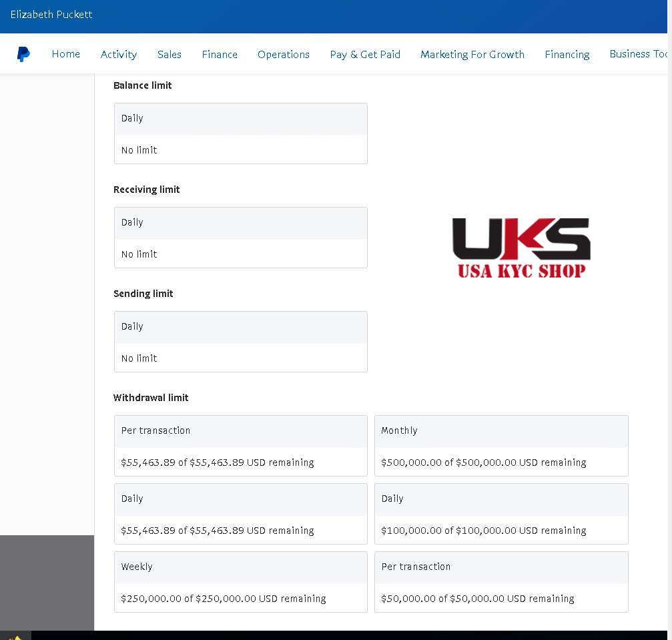Select the "Balance limit" heading
672x640 pixels.
(x=143, y=85)
